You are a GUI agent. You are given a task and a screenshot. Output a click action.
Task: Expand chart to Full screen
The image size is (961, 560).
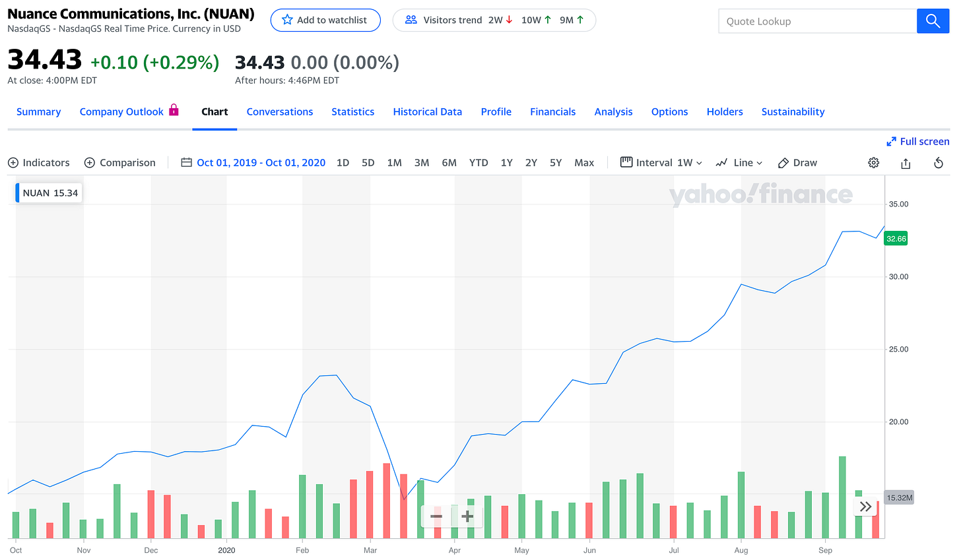click(917, 141)
